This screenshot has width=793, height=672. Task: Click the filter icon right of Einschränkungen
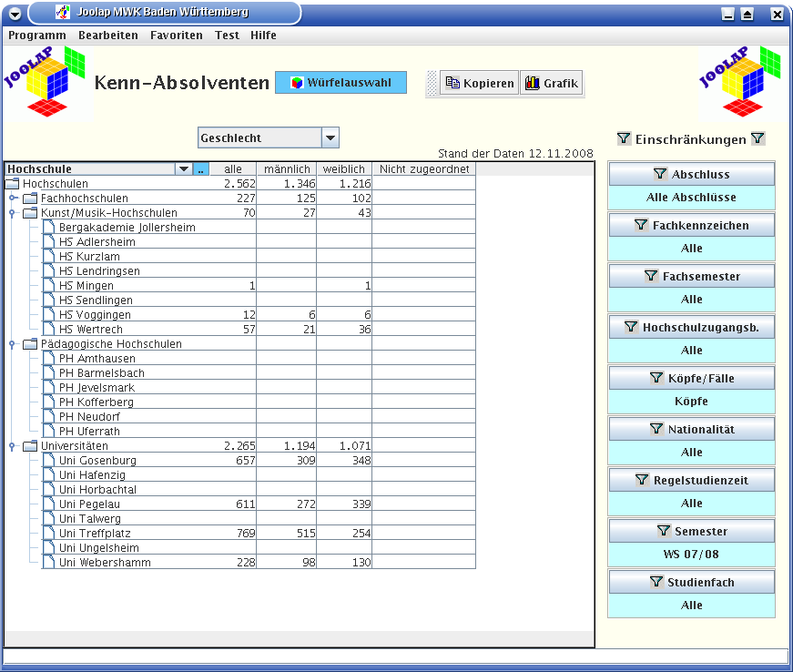pos(757,139)
